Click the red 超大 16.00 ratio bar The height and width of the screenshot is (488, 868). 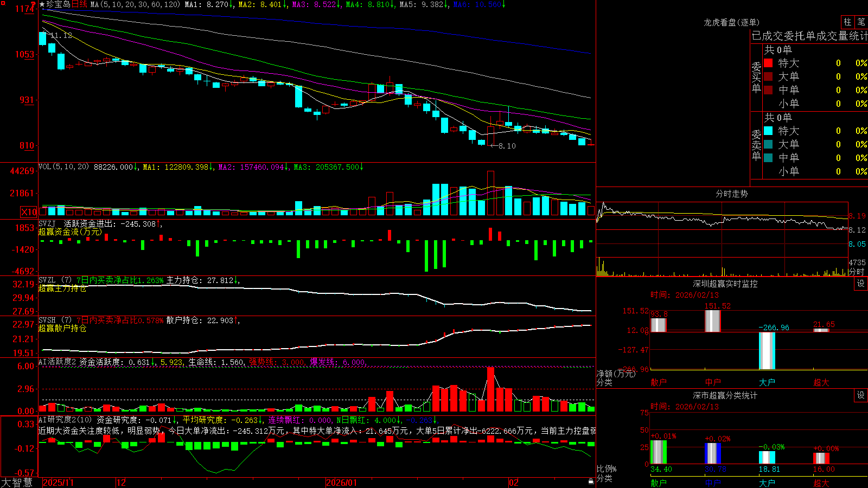821,458
